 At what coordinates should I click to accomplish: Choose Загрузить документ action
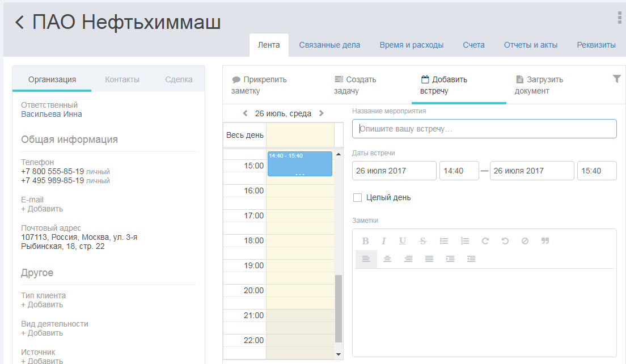(539, 85)
